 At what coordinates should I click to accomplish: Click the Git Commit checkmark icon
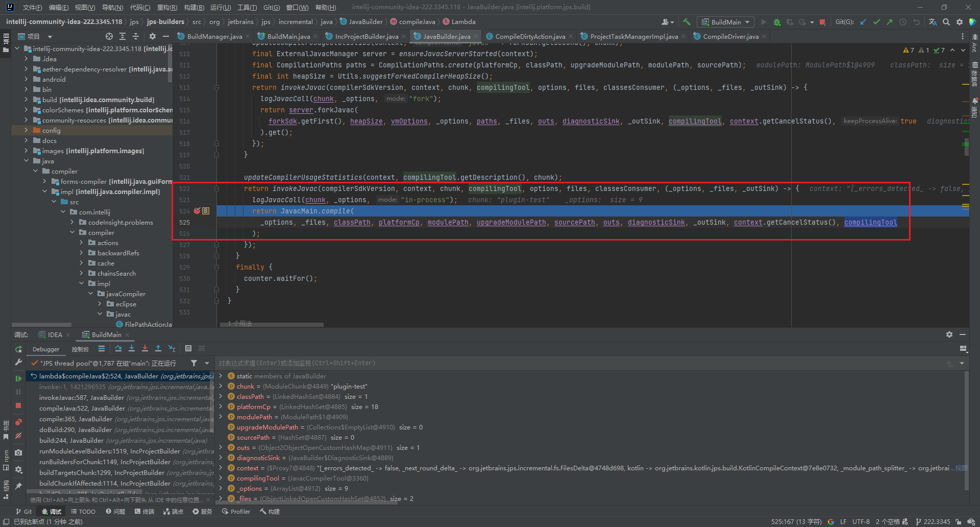(876, 22)
